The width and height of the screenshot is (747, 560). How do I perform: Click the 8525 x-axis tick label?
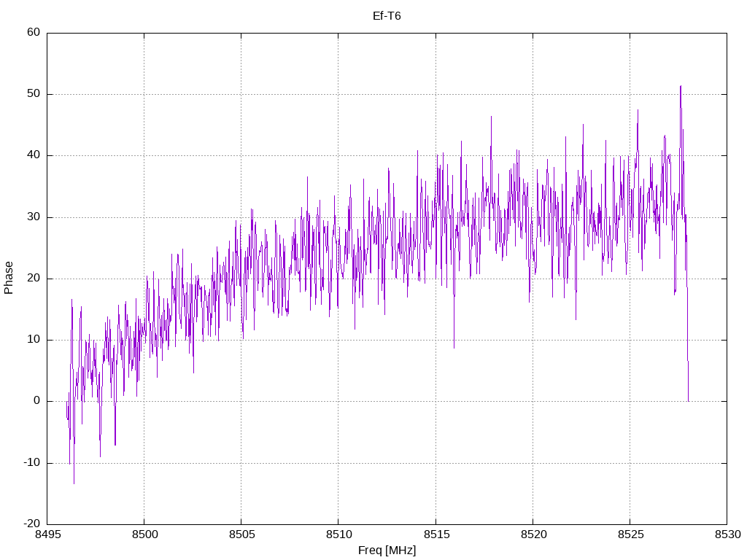(x=630, y=535)
